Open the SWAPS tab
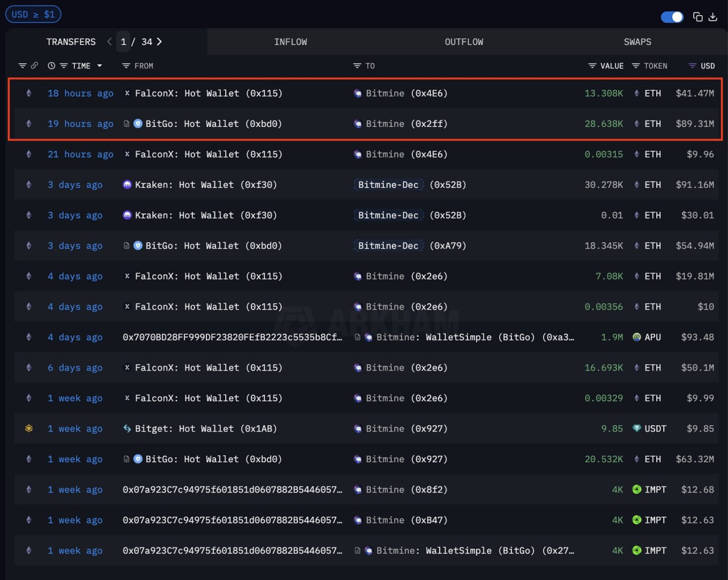The image size is (728, 580). click(x=637, y=42)
